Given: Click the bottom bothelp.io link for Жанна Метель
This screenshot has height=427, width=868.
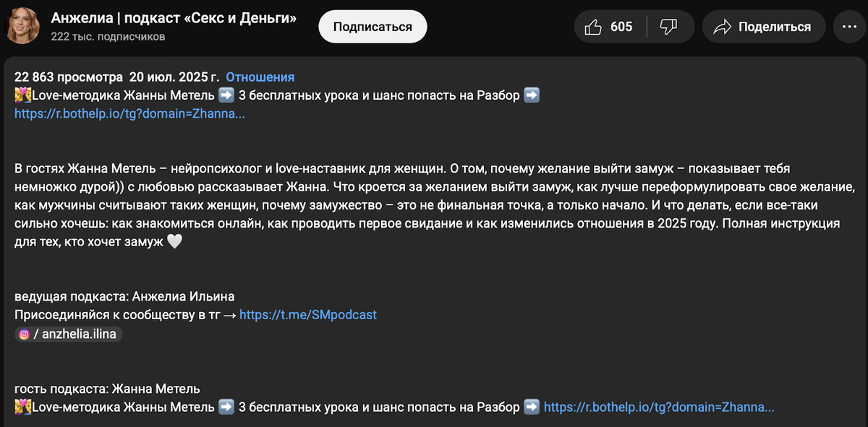Looking at the screenshot, I should pyautogui.click(x=654, y=407).
